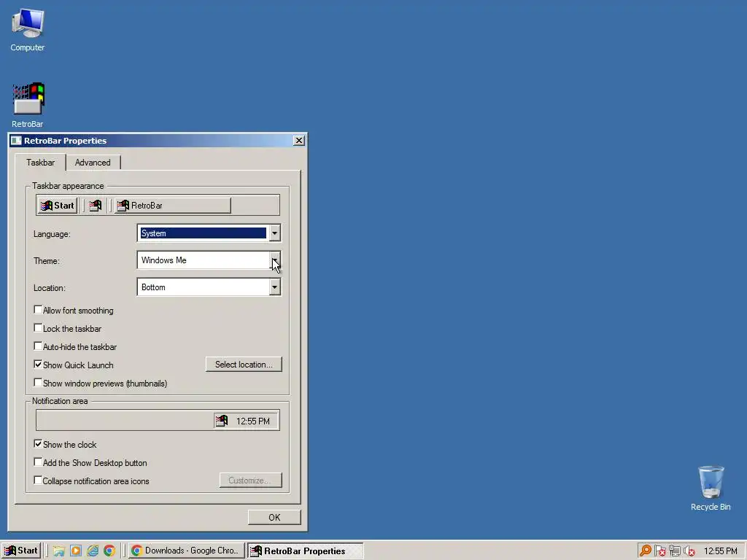Click the taskbar clock showing 12:55 PM

click(720, 551)
